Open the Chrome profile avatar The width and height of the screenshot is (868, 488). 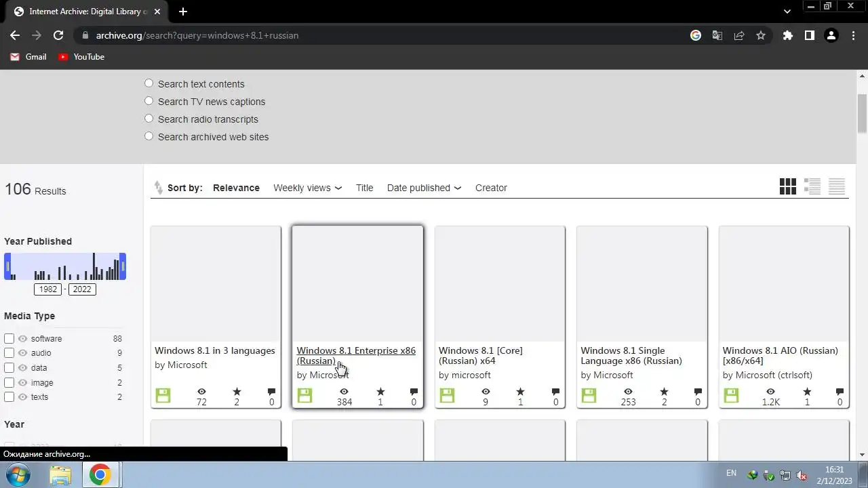point(831,35)
